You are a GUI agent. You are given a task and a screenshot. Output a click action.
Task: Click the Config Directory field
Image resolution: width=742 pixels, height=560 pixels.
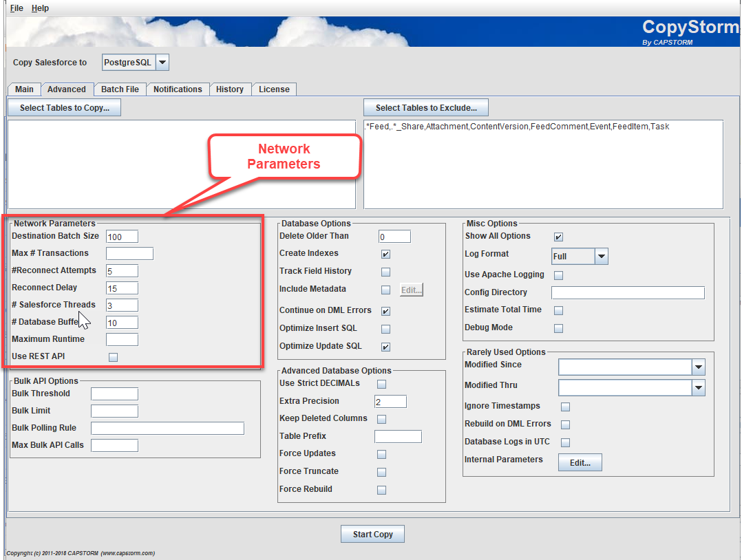point(628,293)
